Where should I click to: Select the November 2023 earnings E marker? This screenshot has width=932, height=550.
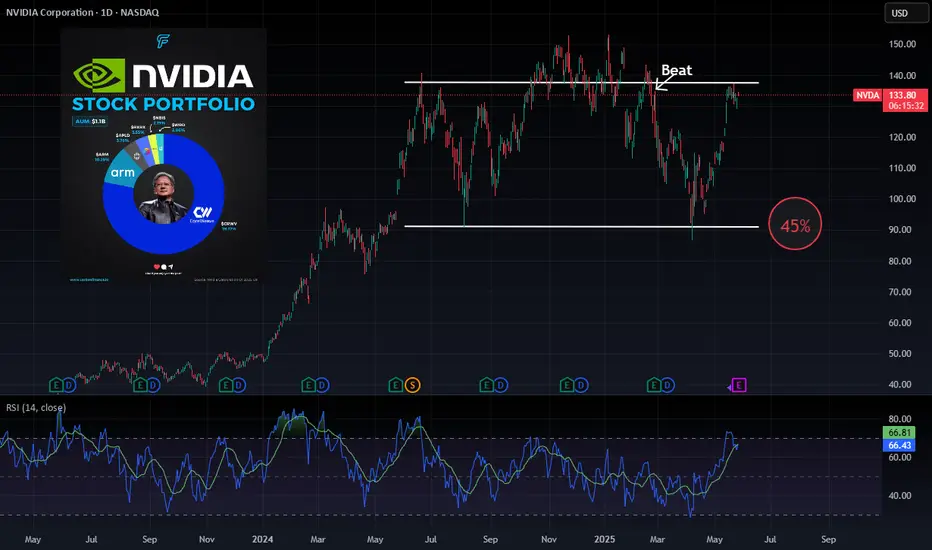pos(226,385)
